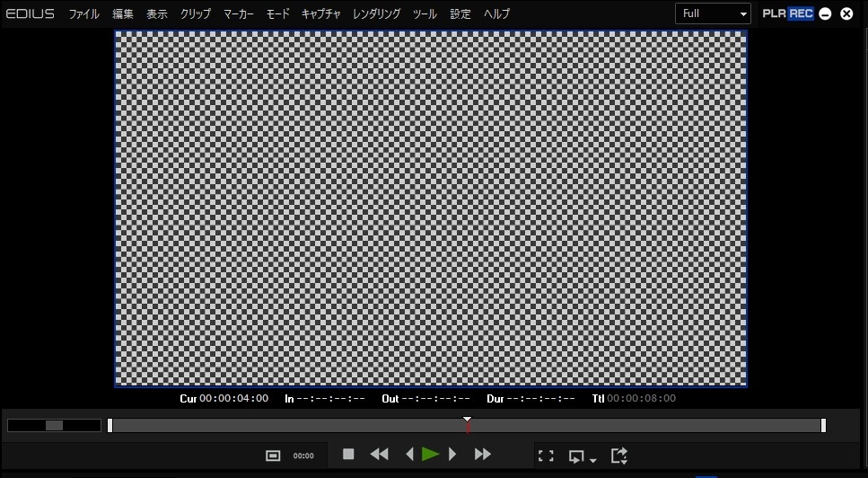
Task: Open the Full preview quality dropdown
Action: click(x=715, y=13)
